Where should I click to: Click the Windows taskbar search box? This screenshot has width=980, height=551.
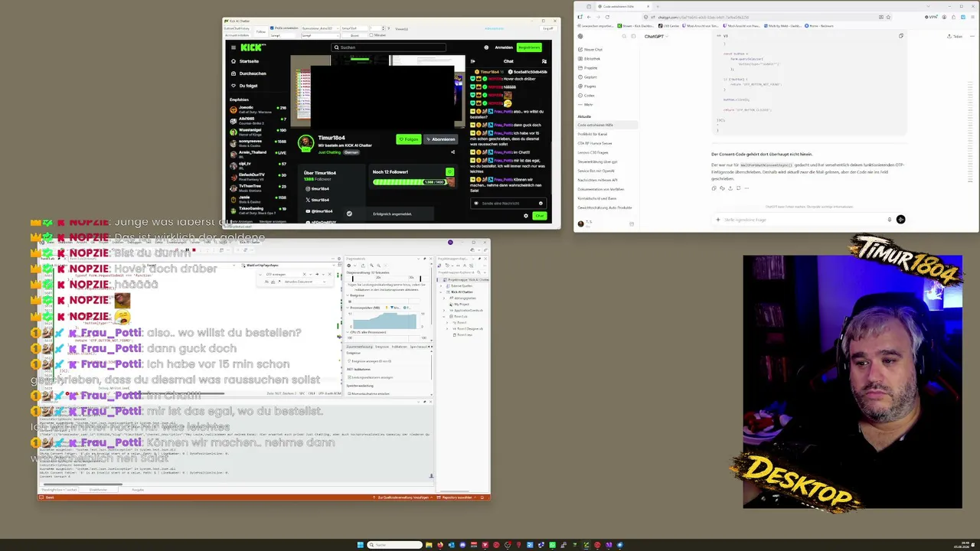tap(395, 545)
